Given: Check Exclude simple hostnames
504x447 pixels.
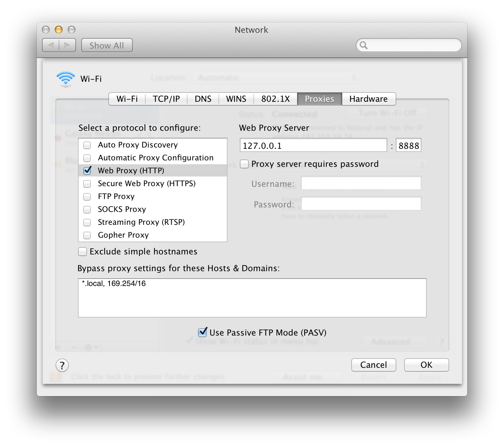Looking at the screenshot, I should click(82, 252).
